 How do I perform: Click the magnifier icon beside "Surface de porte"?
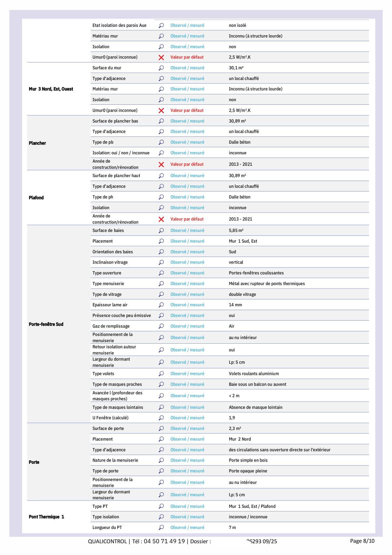(x=161, y=428)
